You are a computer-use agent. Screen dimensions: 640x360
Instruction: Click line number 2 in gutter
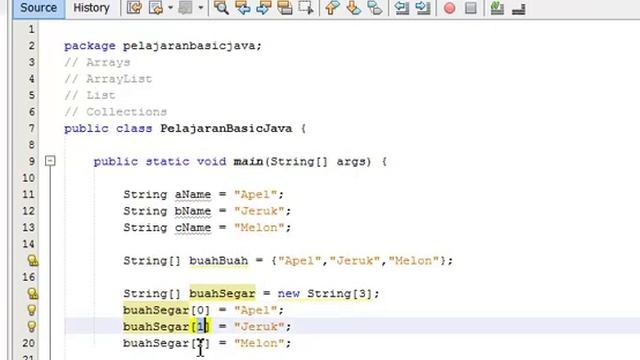pos(31,46)
